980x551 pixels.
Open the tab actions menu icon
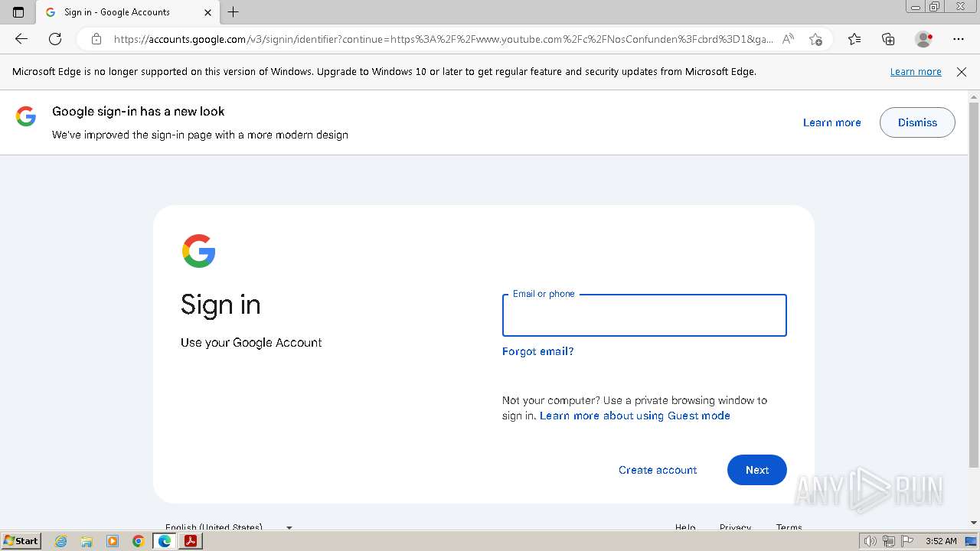[18, 12]
